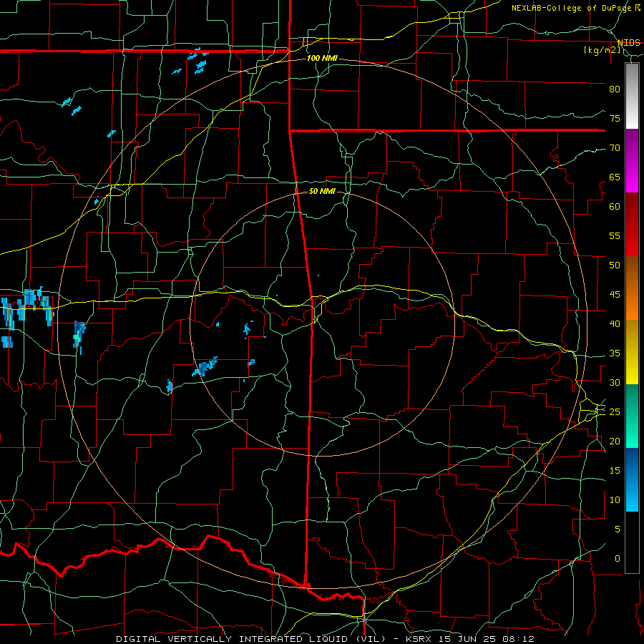644x644 pixels.
Task: Click the 15 JUN 25 date stamp
Action: click(467, 639)
